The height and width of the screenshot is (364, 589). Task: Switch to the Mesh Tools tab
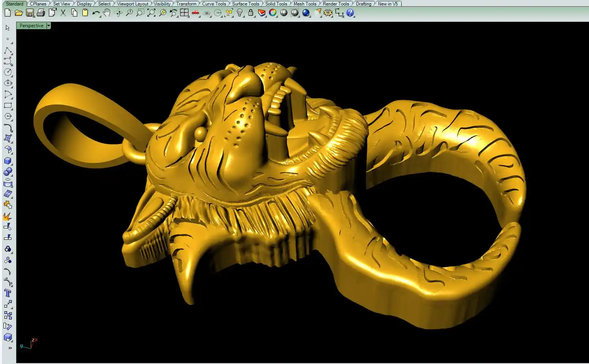(305, 4)
